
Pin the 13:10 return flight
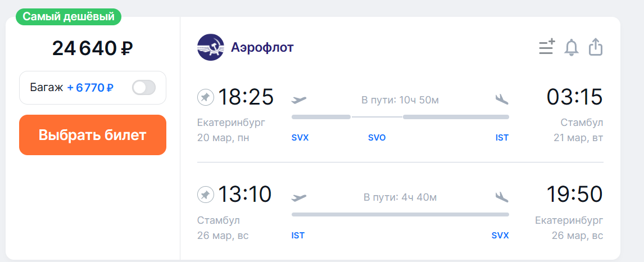point(205,195)
